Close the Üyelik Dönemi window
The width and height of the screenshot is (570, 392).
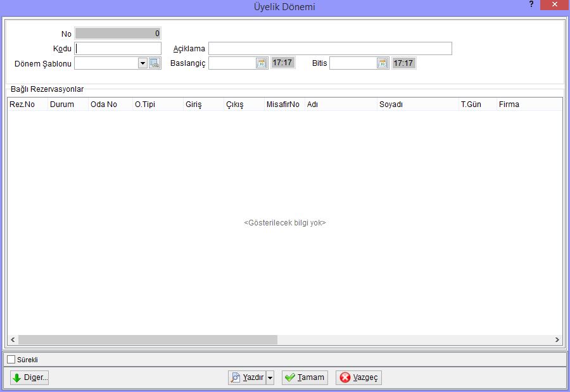[555, 4]
